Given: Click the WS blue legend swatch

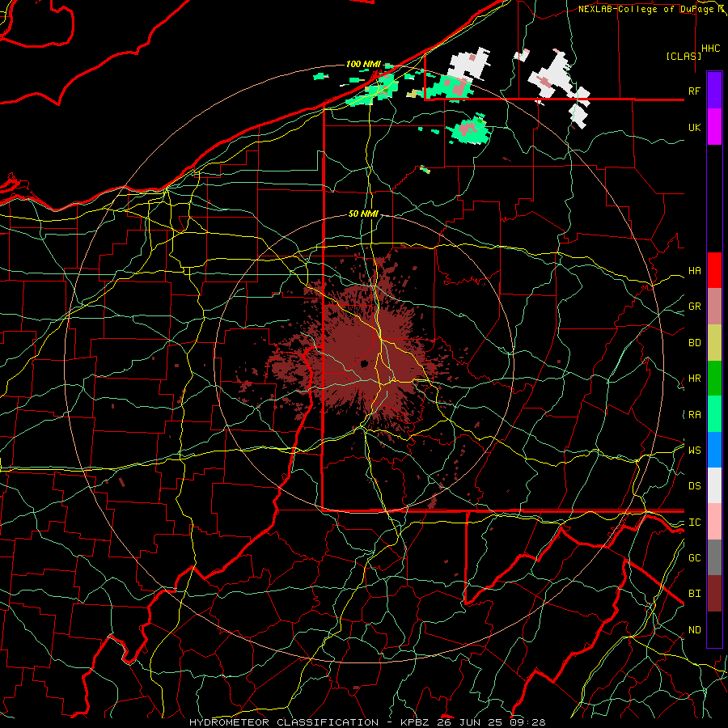Looking at the screenshot, I should coord(714,450).
